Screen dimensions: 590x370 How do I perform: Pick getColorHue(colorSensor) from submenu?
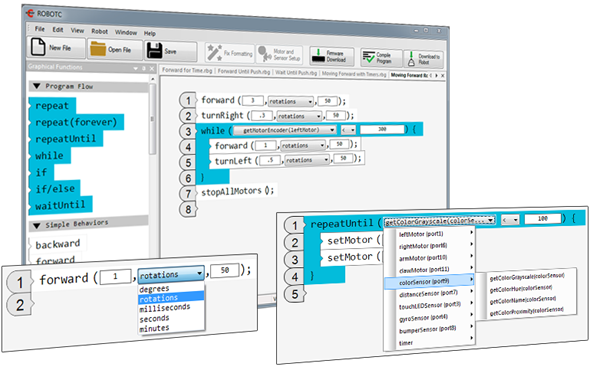point(521,288)
